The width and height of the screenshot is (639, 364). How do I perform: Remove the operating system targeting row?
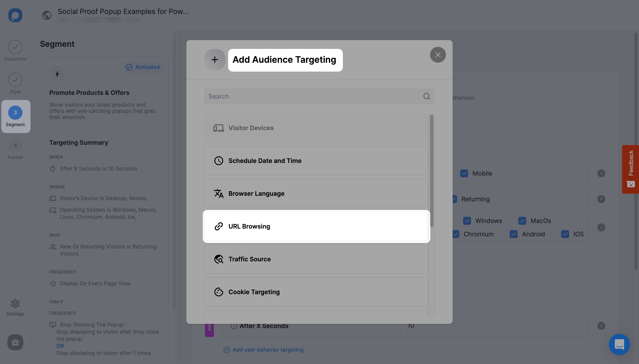tap(601, 227)
